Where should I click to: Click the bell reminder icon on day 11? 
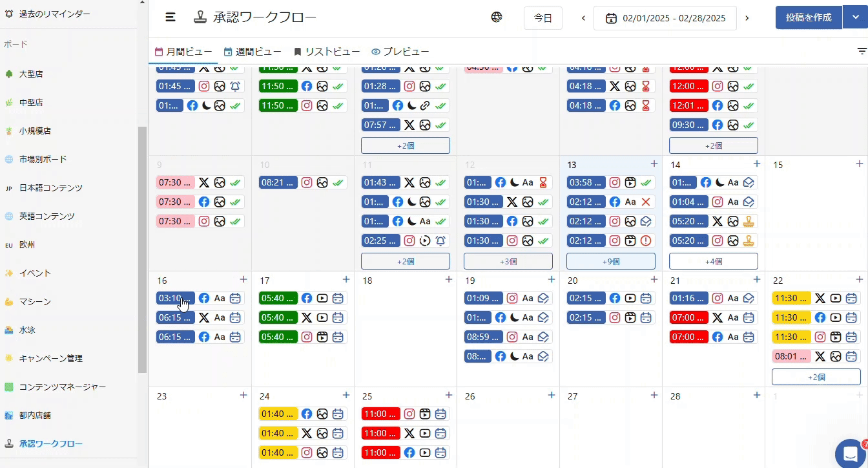[x=440, y=240]
